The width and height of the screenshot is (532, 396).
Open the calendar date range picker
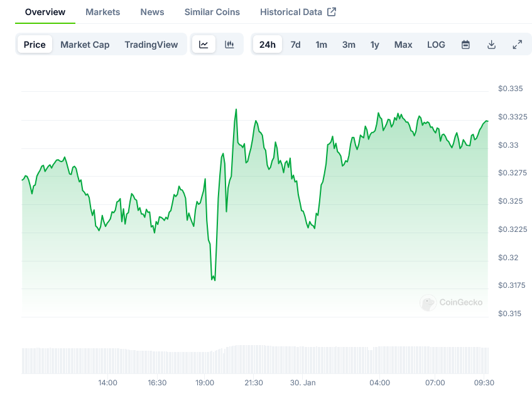click(465, 45)
